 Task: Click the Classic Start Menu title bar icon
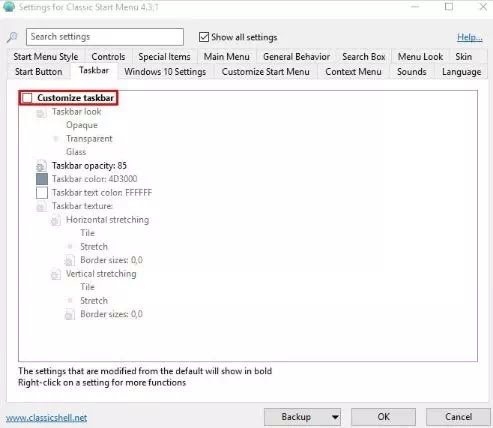tap(9, 7)
